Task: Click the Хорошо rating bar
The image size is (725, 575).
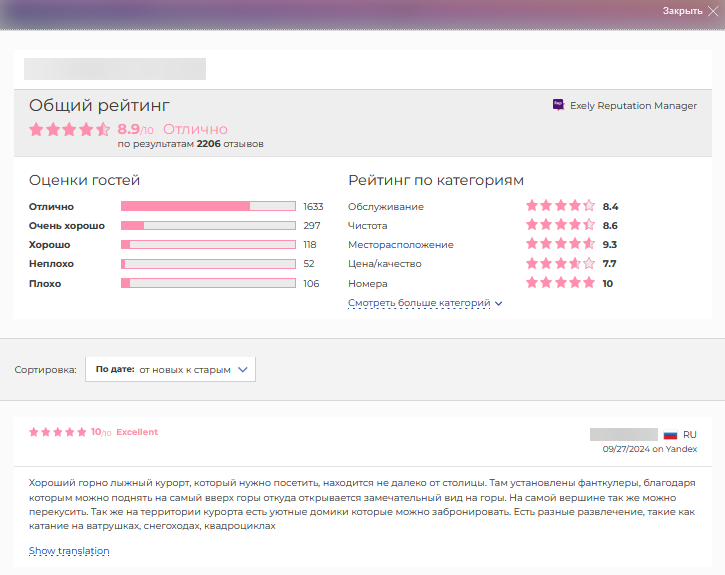Action: pyautogui.click(x=208, y=245)
